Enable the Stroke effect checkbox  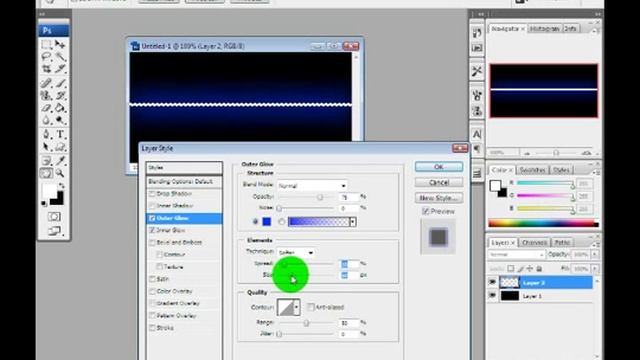[152, 328]
